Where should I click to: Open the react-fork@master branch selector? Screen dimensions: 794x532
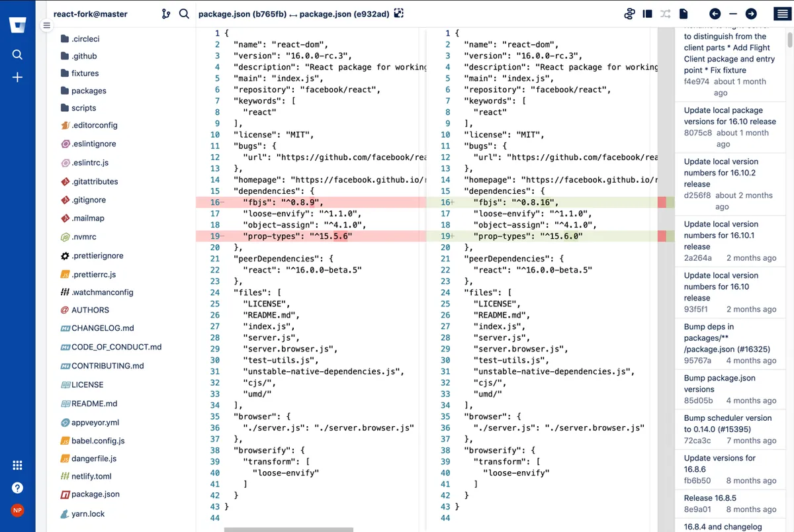click(x=91, y=14)
